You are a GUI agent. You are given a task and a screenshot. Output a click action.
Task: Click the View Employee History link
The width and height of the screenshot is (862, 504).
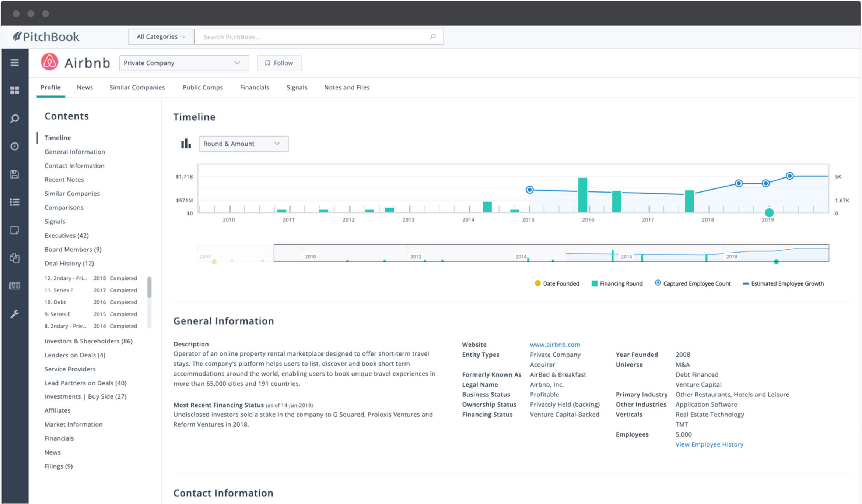(x=709, y=444)
